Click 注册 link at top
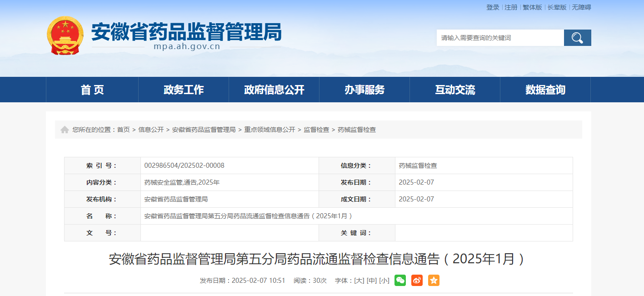 tap(511, 7)
